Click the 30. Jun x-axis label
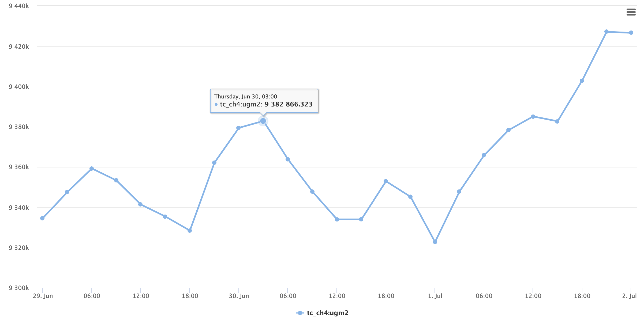Viewport: 644px width, 321px height. coord(239,296)
